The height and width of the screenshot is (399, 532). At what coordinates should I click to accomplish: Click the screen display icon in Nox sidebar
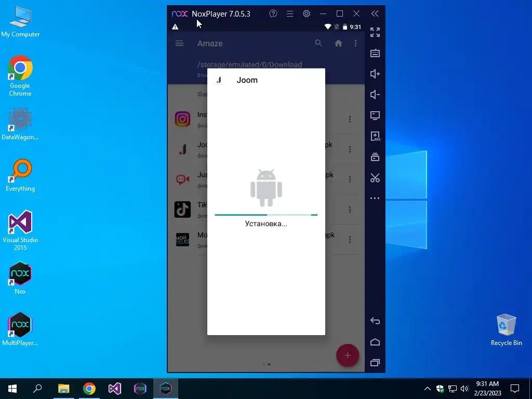click(375, 115)
